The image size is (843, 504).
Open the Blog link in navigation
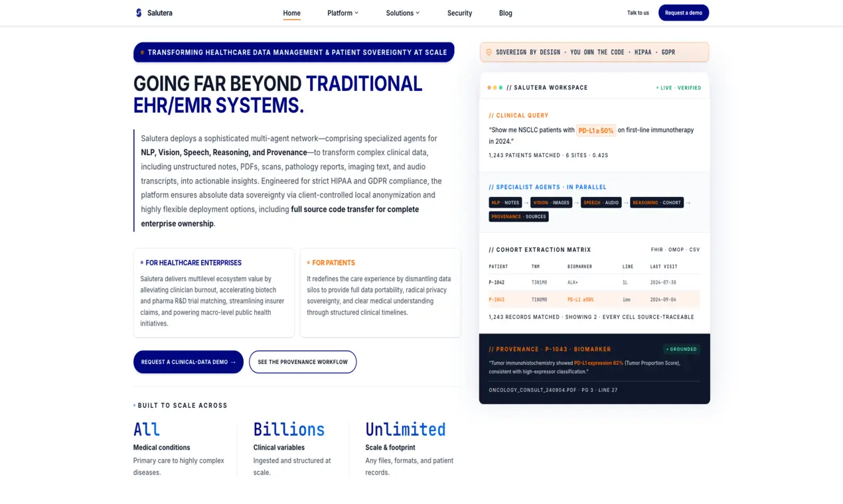click(x=505, y=13)
